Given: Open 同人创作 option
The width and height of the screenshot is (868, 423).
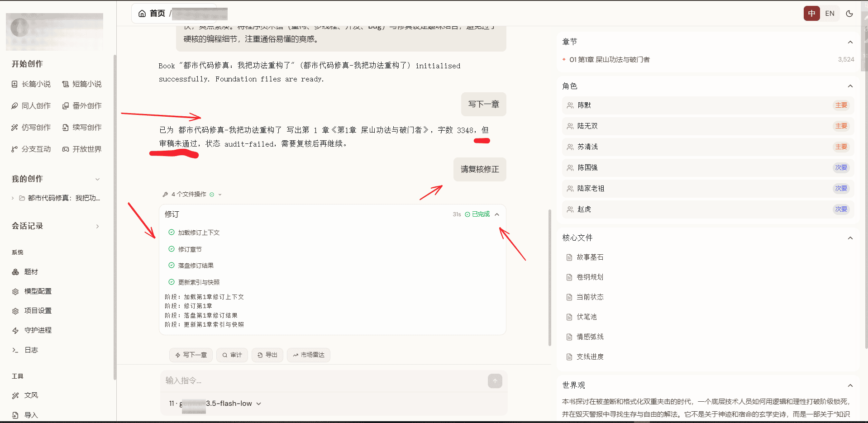Looking at the screenshot, I should click(31, 106).
